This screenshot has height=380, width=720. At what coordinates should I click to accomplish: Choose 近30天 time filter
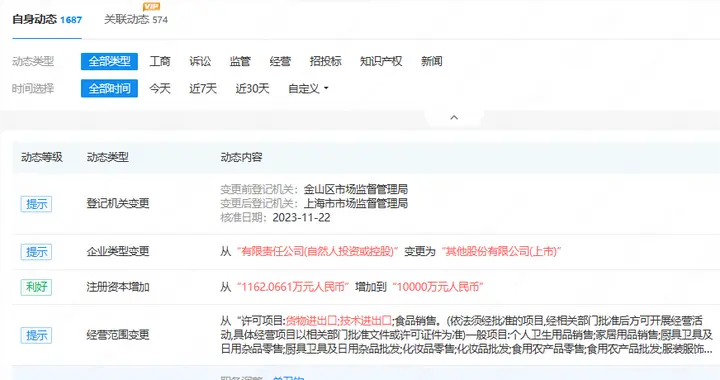[252, 89]
